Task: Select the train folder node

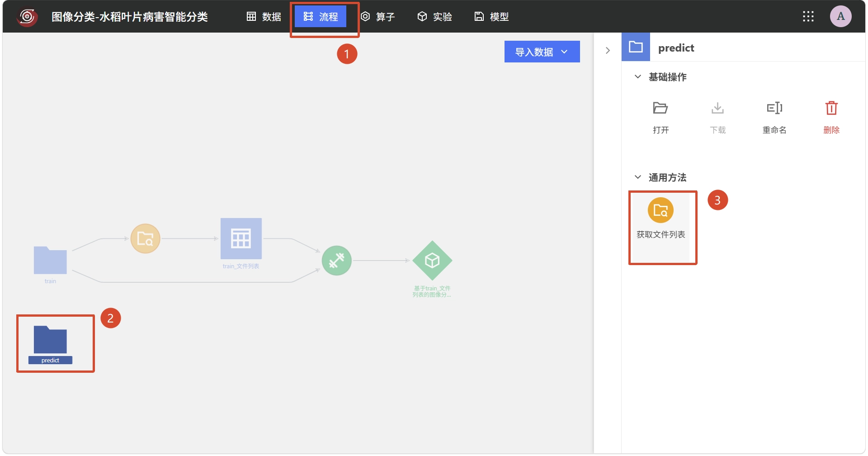Action: (x=50, y=260)
